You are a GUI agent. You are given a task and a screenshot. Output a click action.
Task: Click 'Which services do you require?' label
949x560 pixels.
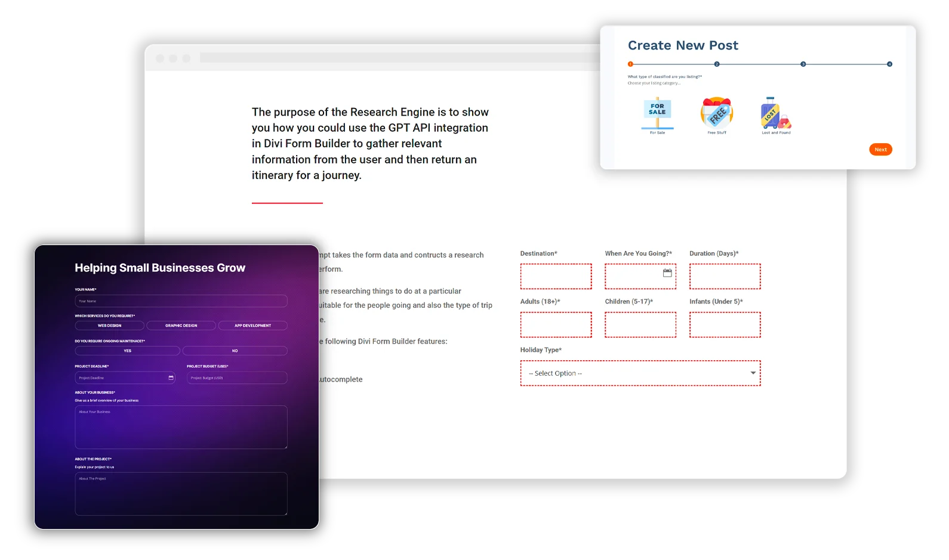click(x=105, y=316)
